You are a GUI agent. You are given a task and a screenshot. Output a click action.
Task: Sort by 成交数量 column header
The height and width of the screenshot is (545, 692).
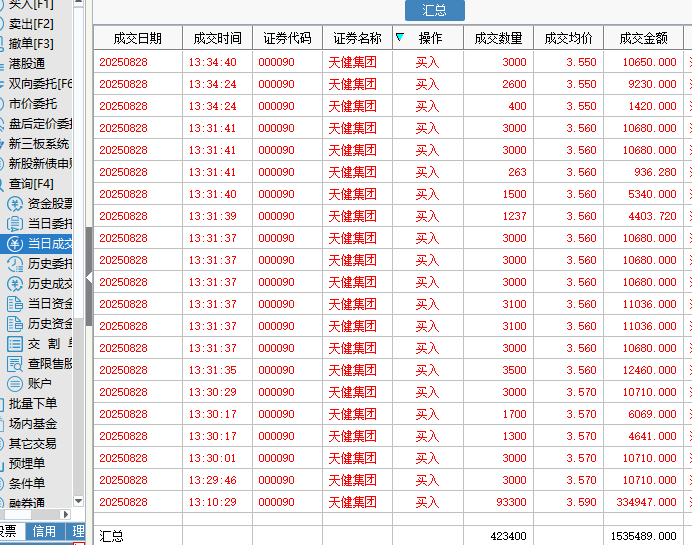pos(499,38)
